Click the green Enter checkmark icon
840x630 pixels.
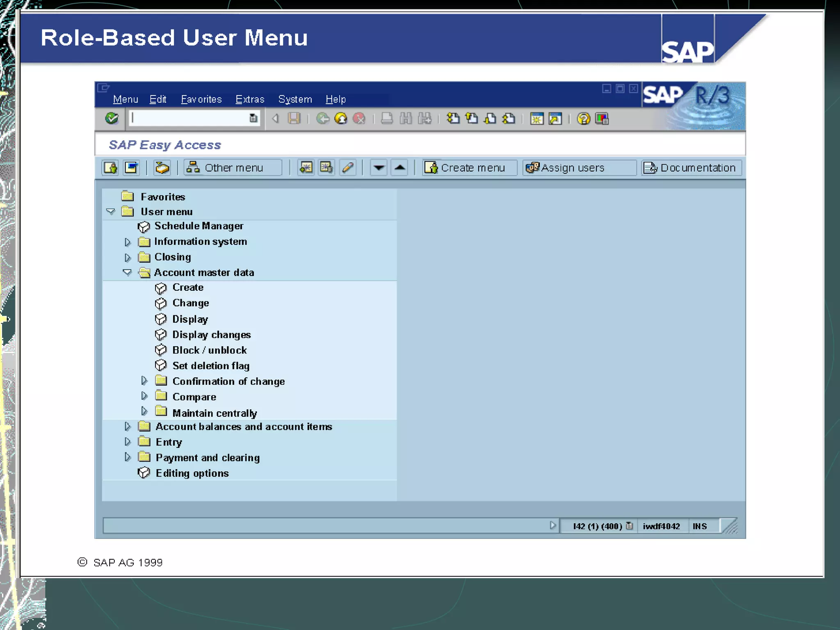[x=112, y=119]
